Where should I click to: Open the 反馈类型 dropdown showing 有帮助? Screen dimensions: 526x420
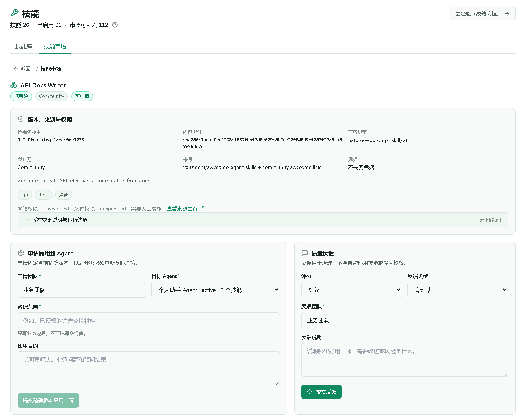[458, 290]
